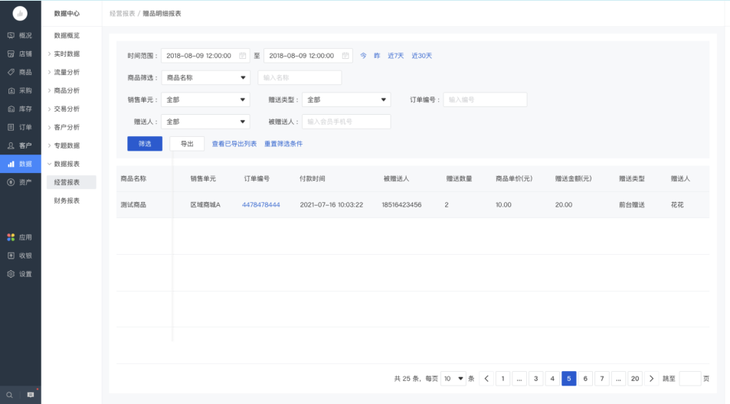Open 查看已导出列表 link

(x=234, y=144)
